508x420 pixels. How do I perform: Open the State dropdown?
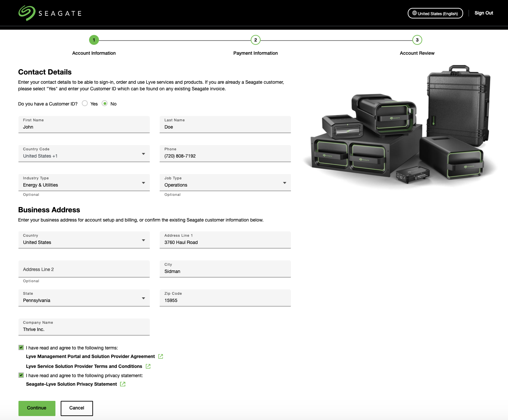pyautogui.click(x=84, y=298)
